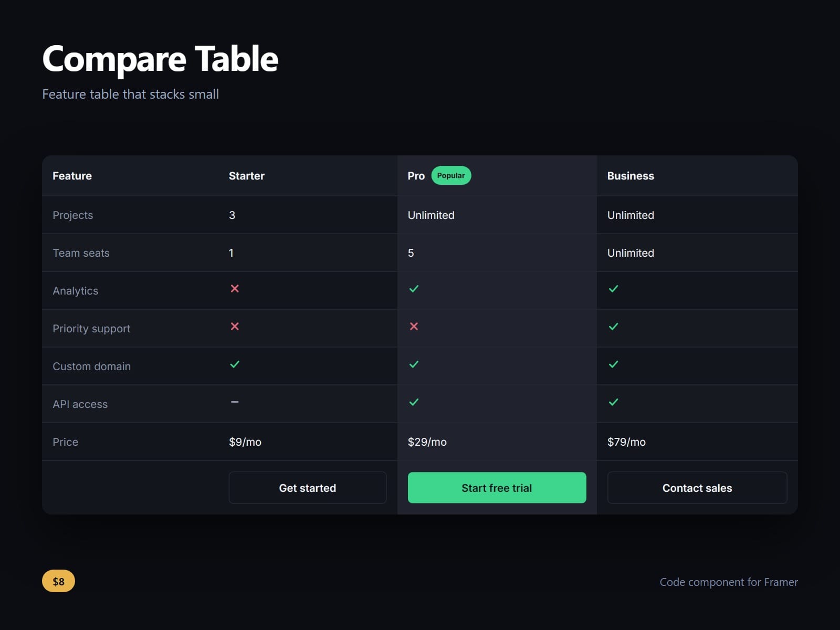Click the API access row label

pyautogui.click(x=80, y=404)
